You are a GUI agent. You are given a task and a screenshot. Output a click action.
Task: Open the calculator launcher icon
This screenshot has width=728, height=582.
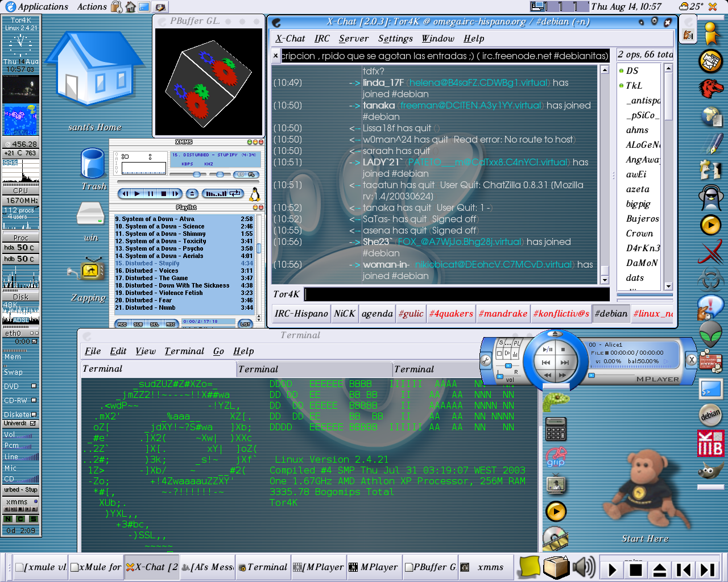(556, 429)
